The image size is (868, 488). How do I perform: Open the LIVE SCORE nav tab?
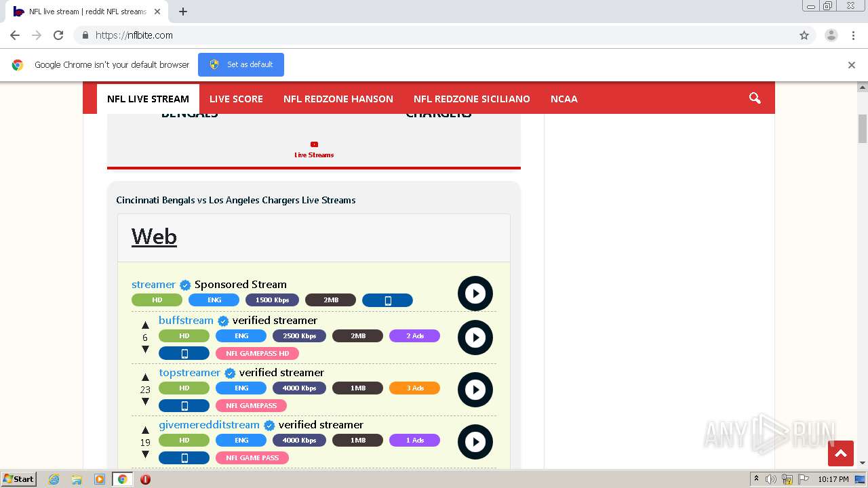pyautogui.click(x=236, y=99)
